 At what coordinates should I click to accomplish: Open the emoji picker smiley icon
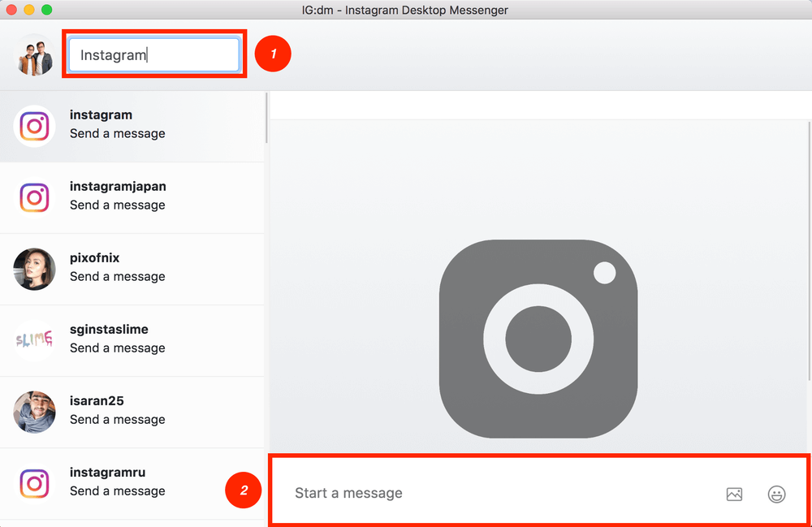pos(776,494)
